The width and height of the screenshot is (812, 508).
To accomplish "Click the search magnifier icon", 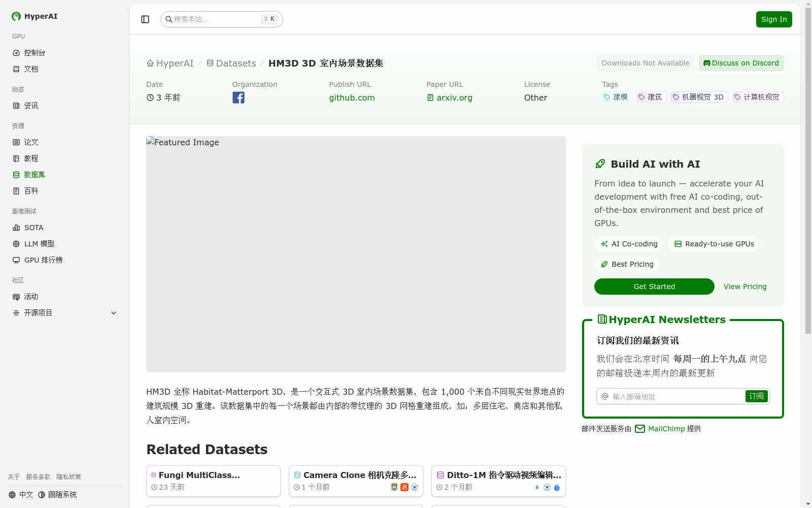I will click(169, 19).
